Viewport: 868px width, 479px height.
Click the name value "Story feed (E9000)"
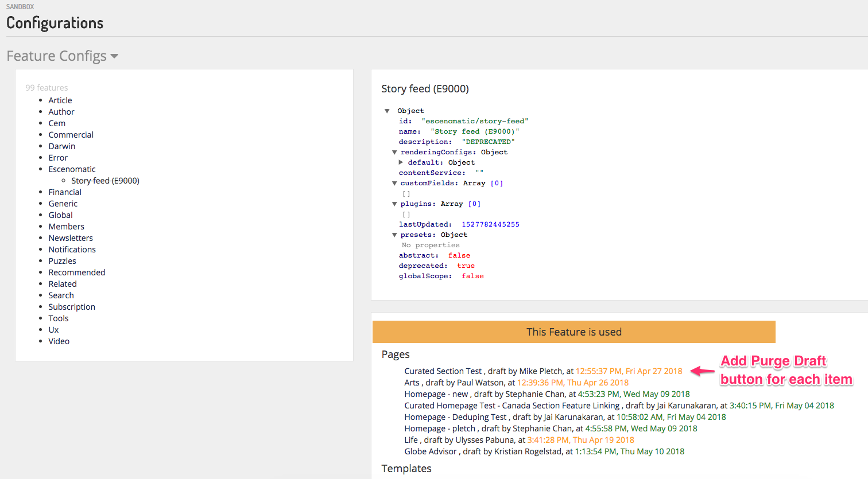coord(475,131)
